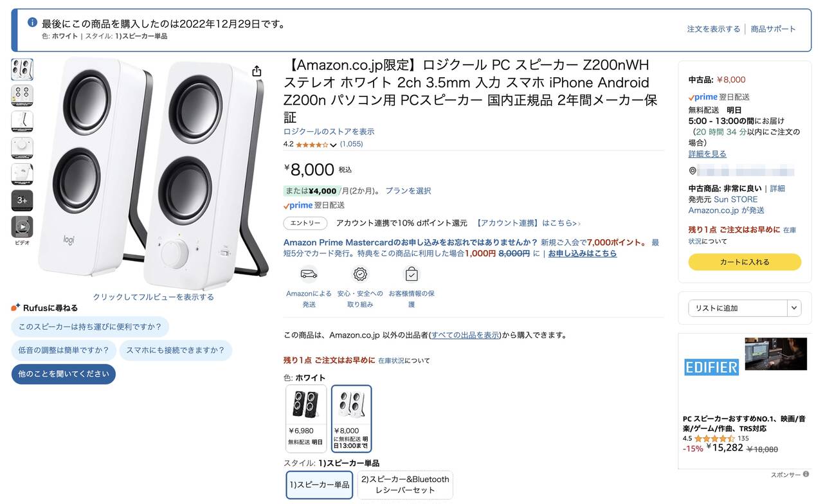Select the black color swatch priced ¥6,980
The image size is (823, 504).
tap(306, 419)
